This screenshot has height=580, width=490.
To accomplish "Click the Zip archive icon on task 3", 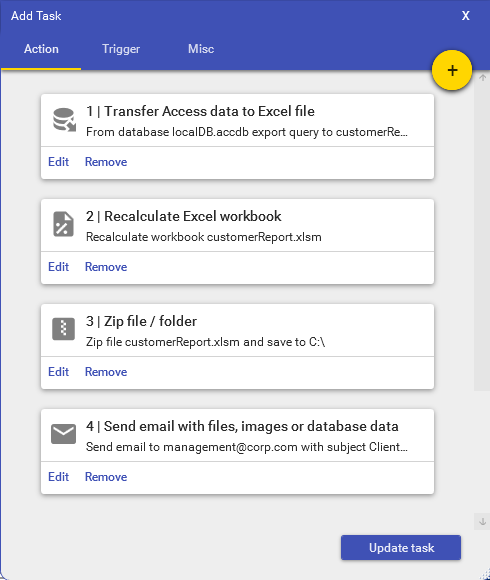I will (63, 328).
